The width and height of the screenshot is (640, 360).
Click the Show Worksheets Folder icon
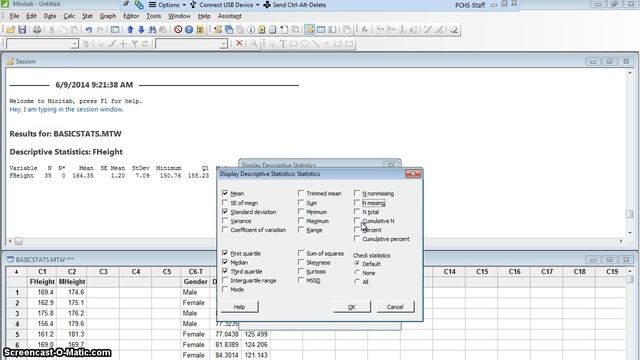tap(229, 29)
